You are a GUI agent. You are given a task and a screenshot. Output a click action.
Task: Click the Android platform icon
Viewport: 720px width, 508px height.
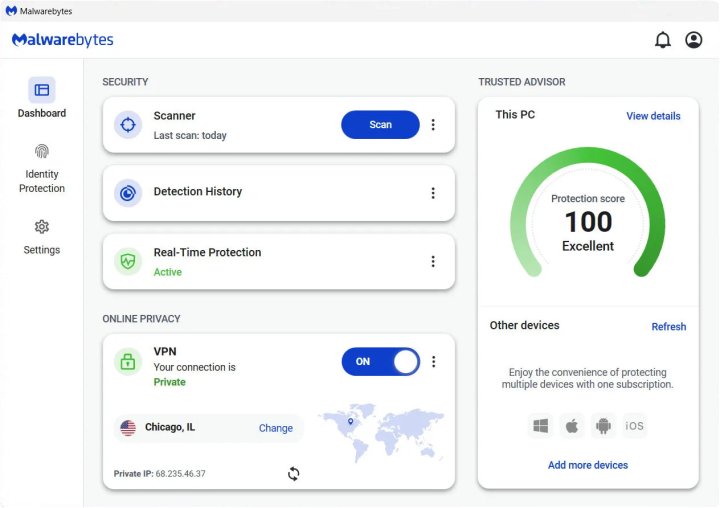(602, 426)
